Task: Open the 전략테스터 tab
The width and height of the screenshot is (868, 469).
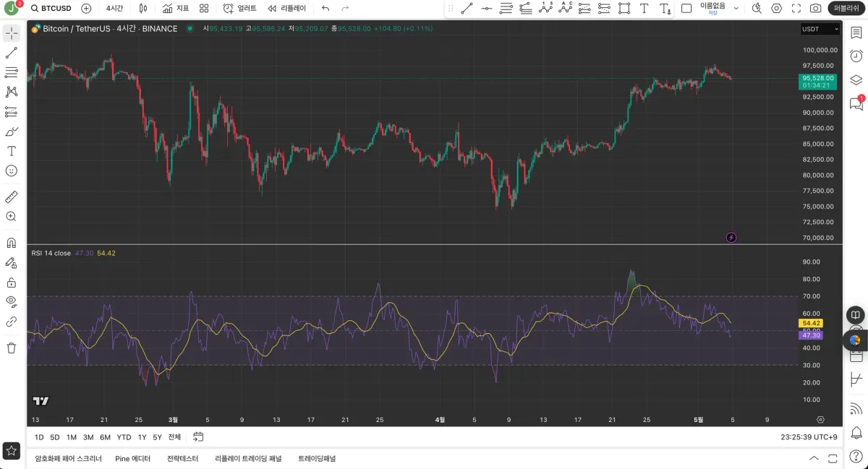Action: coord(182,458)
